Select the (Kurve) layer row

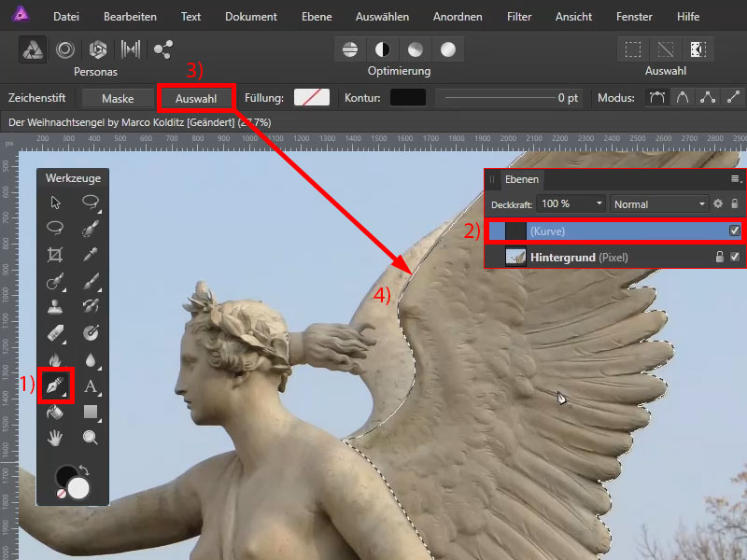point(614,231)
